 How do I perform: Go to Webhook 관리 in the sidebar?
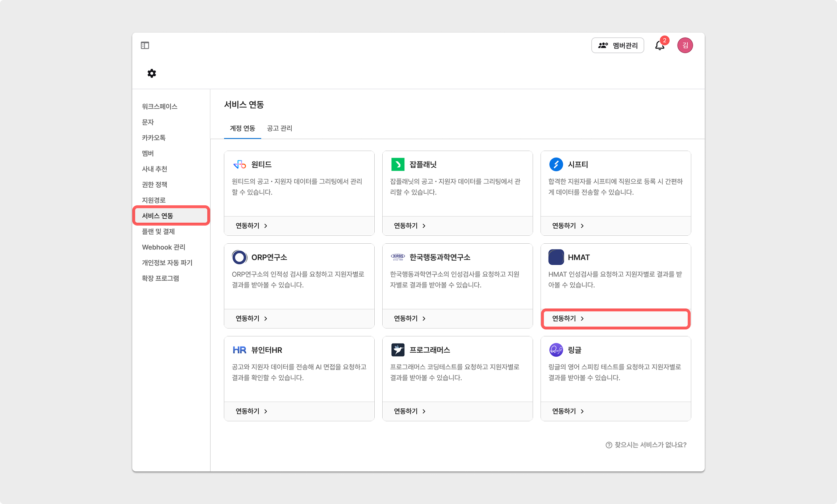pyautogui.click(x=163, y=247)
